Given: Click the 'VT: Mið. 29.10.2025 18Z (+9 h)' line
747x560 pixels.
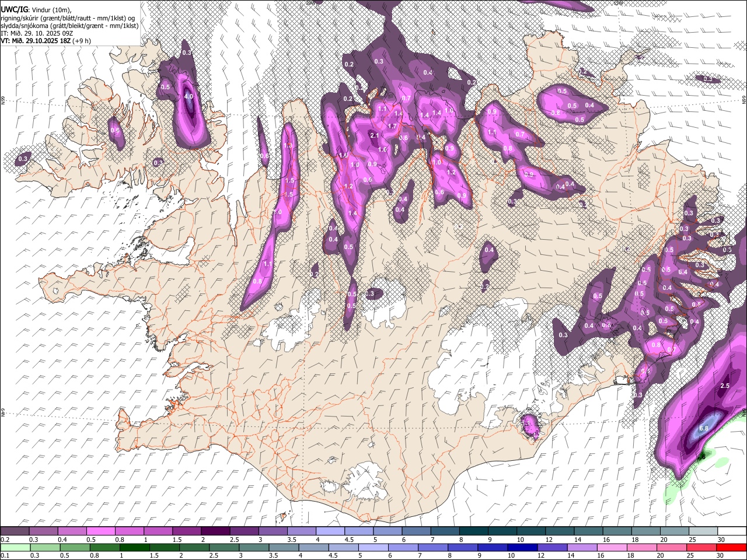Looking at the screenshot, I should point(46,41).
